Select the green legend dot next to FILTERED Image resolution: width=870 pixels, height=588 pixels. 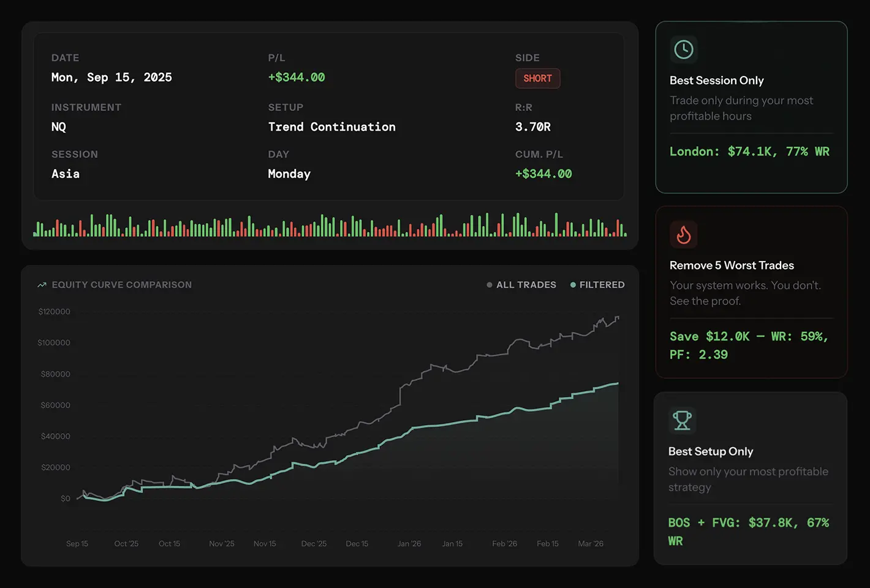pyautogui.click(x=573, y=285)
